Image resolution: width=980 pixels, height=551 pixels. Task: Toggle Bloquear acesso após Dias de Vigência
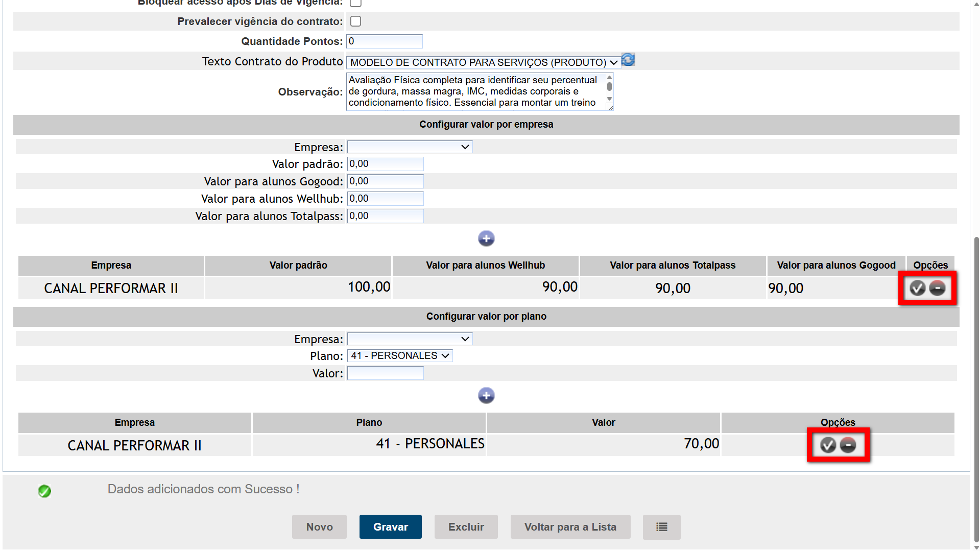pyautogui.click(x=355, y=3)
